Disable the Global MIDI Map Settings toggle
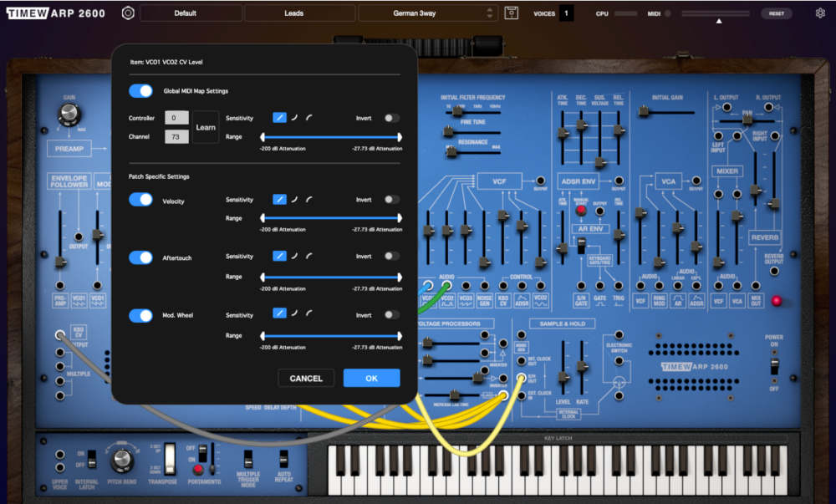The image size is (836, 504). (x=139, y=90)
